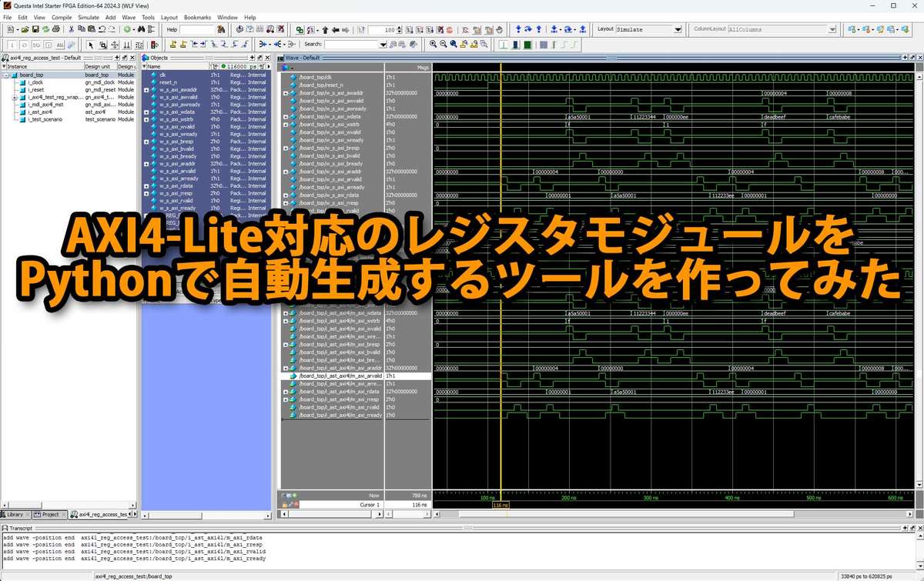The width and height of the screenshot is (924, 581).
Task: Select the i_test_scenario instance
Action: [x=45, y=119]
